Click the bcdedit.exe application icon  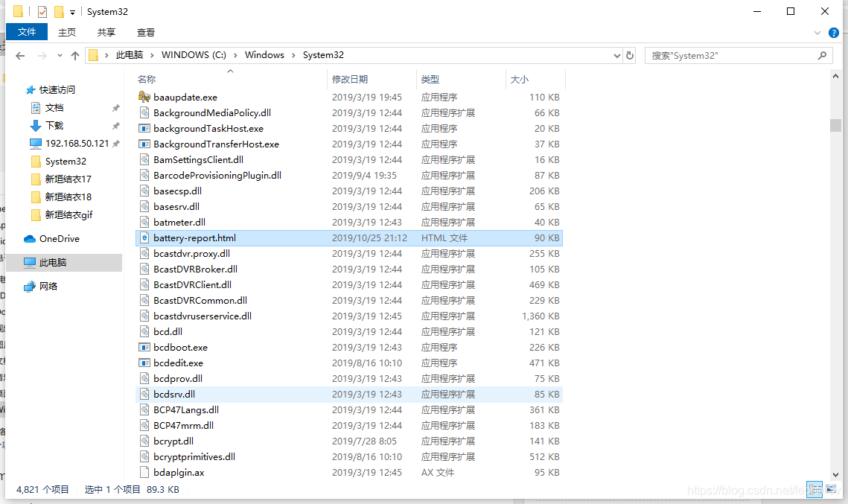point(144,363)
